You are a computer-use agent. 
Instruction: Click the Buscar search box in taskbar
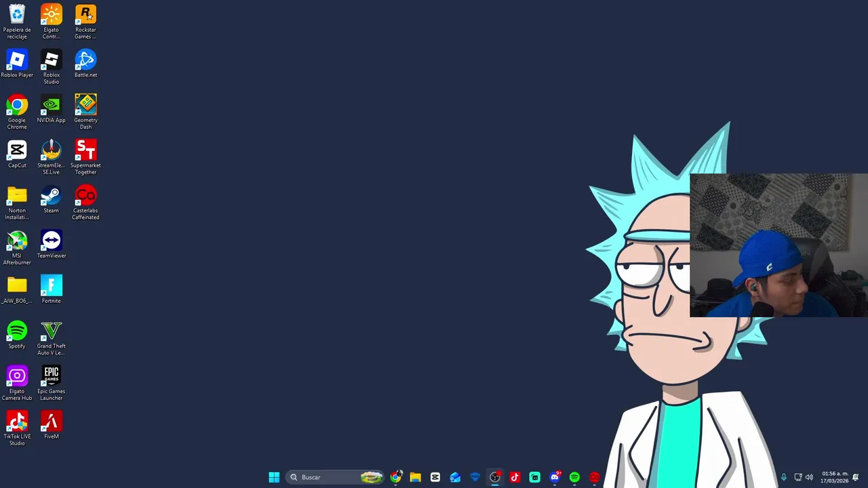335,477
